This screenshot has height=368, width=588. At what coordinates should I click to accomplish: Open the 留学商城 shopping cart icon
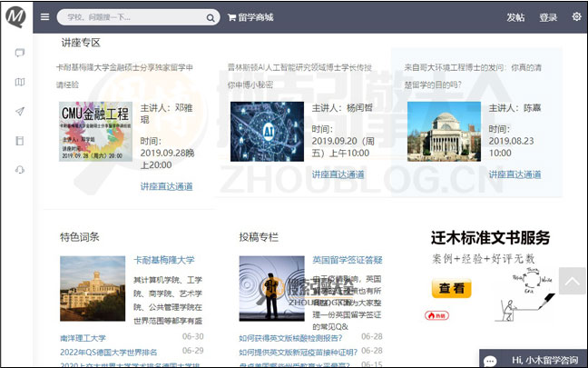pos(231,17)
